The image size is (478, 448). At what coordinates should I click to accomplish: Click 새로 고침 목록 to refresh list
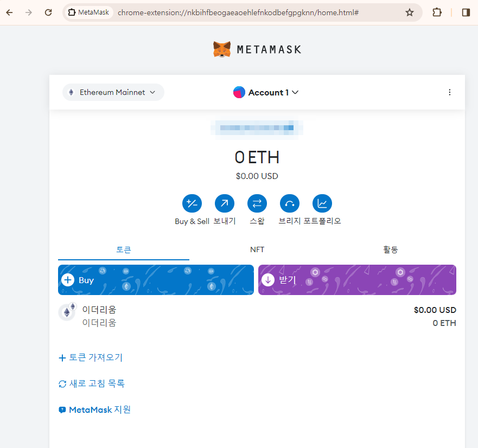tap(92, 383)
